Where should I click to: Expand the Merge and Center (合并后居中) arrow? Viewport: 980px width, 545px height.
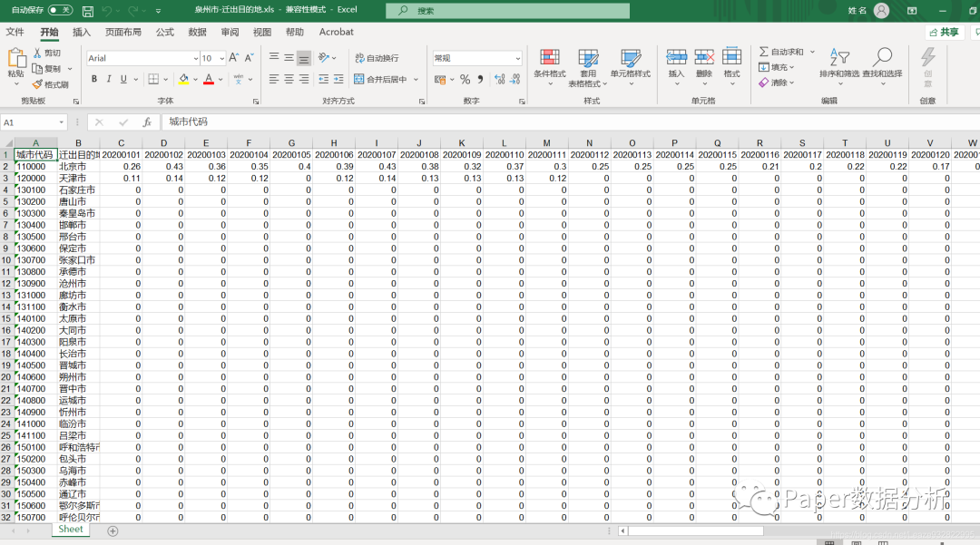[416, 79]
